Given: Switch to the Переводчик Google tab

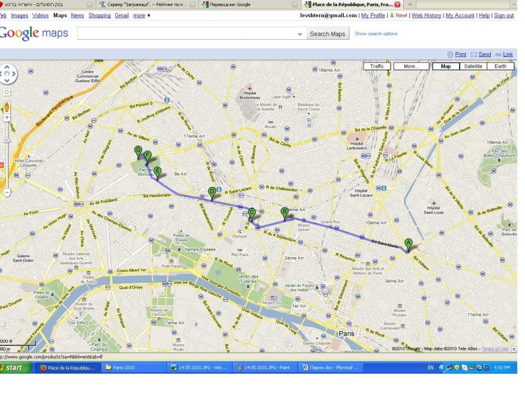Looking at the screenshot, I should pos(250,5).
